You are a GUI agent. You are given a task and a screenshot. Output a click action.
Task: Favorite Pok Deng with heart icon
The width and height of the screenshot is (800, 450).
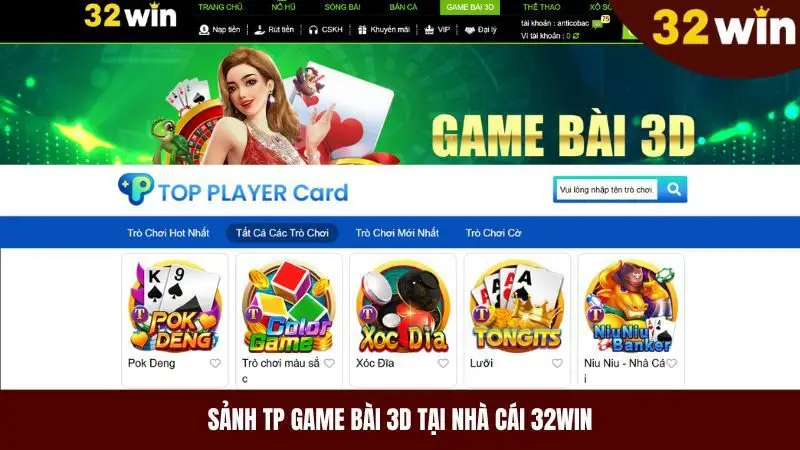(215, 363)
